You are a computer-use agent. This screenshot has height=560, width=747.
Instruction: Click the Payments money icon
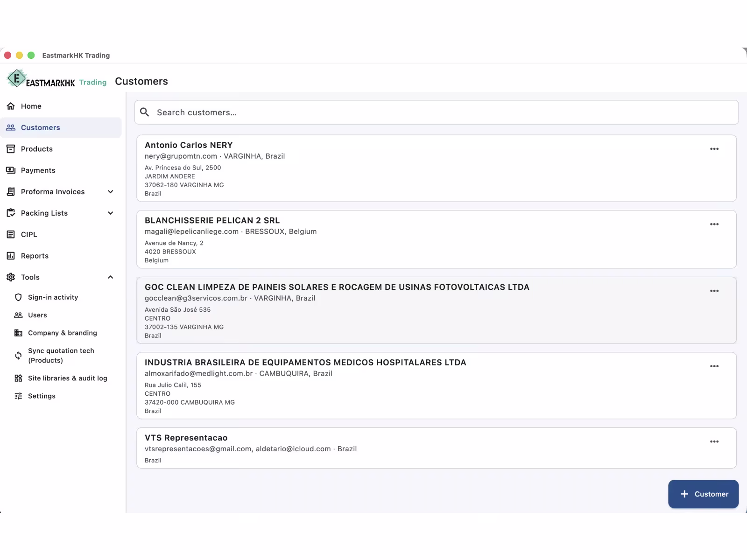[x=11, y=170]
